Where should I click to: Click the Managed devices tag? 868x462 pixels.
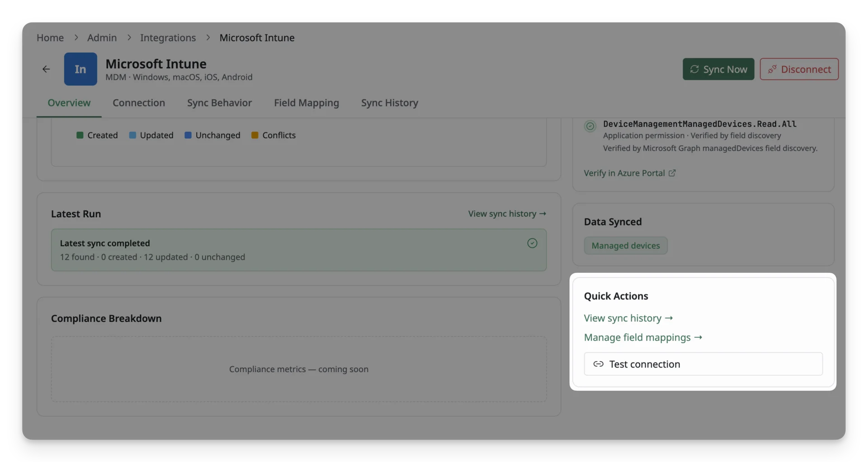click(x=626, y=246)
